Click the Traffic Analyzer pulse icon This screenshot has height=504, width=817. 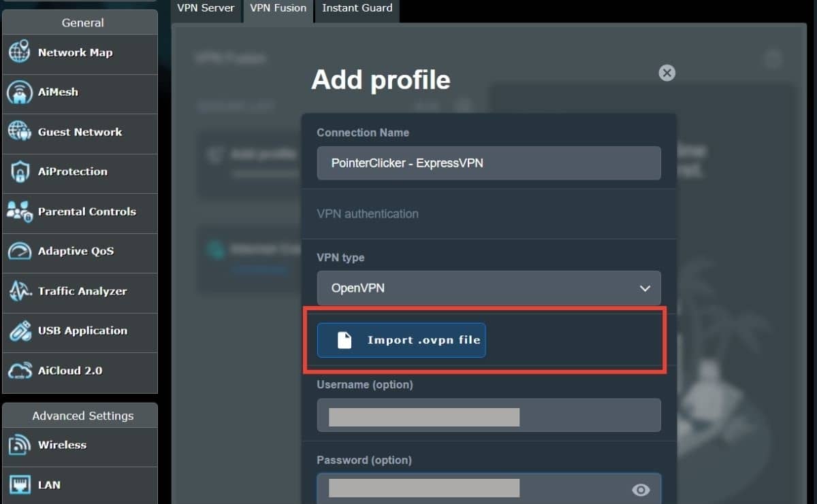tap(19, 291)
